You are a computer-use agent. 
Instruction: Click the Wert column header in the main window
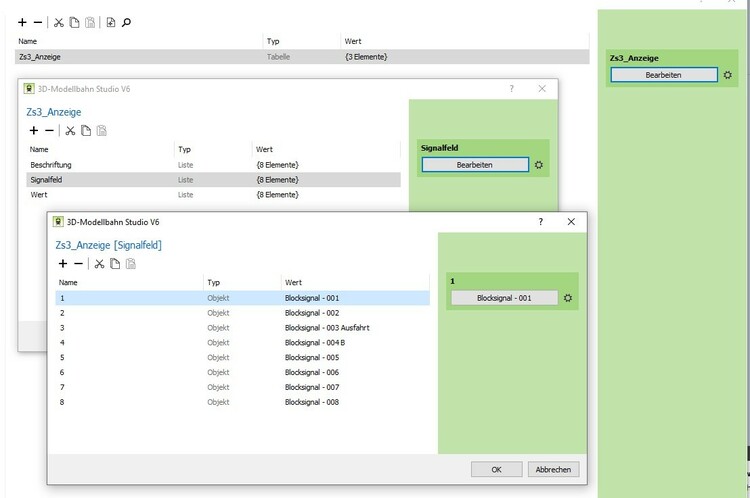pos(465,42)
